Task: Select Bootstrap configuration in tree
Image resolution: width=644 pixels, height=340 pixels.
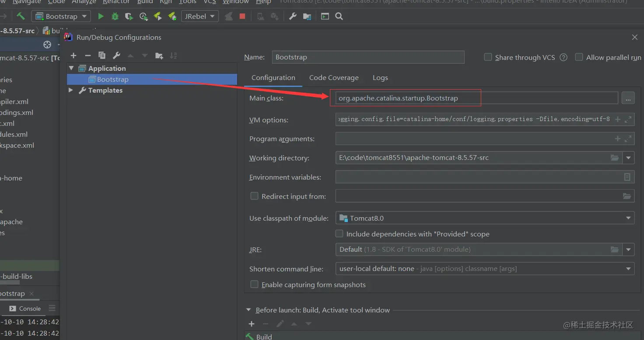Action: click(152, 79)
